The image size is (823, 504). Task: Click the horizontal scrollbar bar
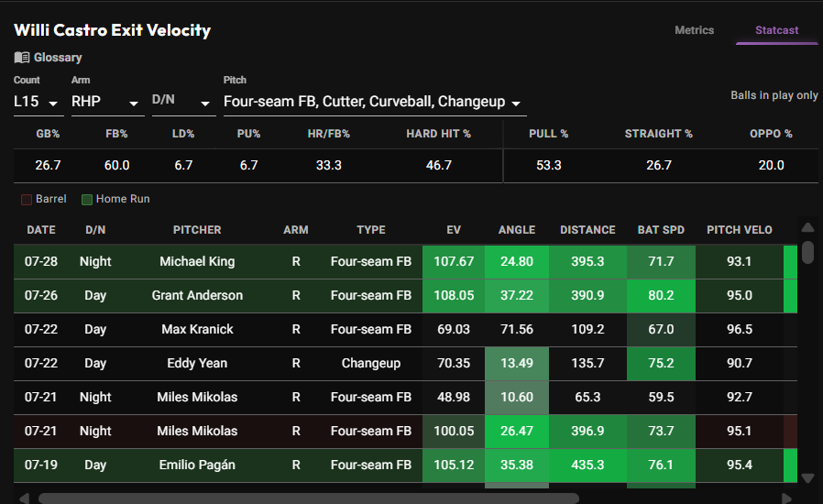click(x=309, y=499)
